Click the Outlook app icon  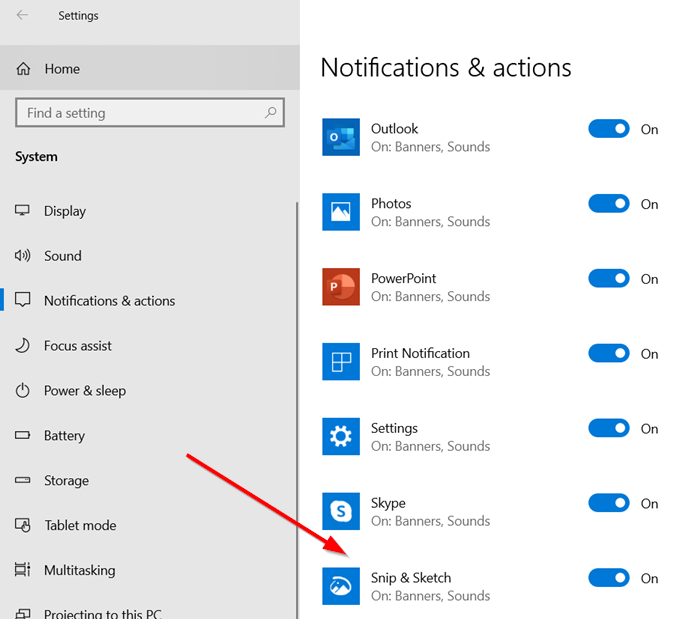[x=340, y=137]
